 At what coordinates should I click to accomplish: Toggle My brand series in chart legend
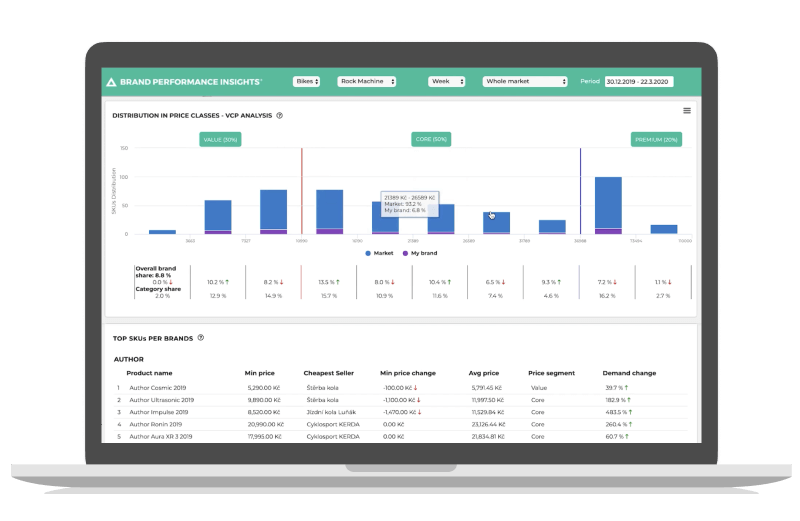pos(418,253)
